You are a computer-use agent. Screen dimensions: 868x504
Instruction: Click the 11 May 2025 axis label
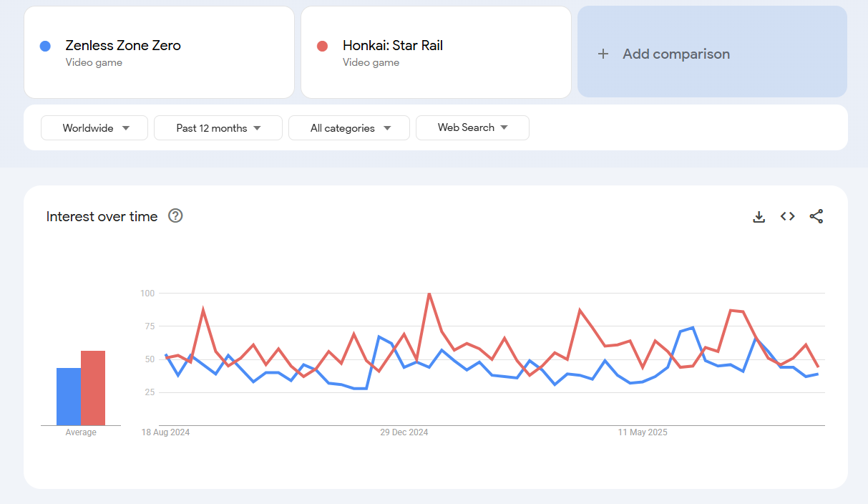643,432
